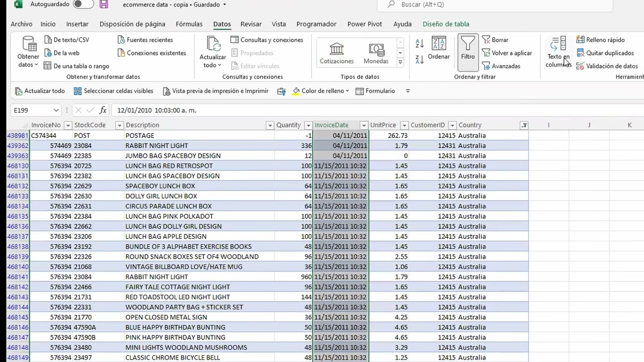Open CustomerID column filter dropdown

click(x=452, y=125)
